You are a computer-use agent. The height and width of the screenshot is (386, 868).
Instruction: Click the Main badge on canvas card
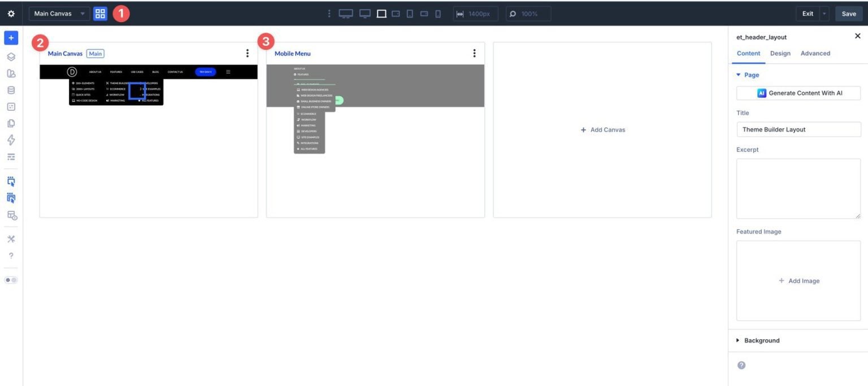pos(96,54)
